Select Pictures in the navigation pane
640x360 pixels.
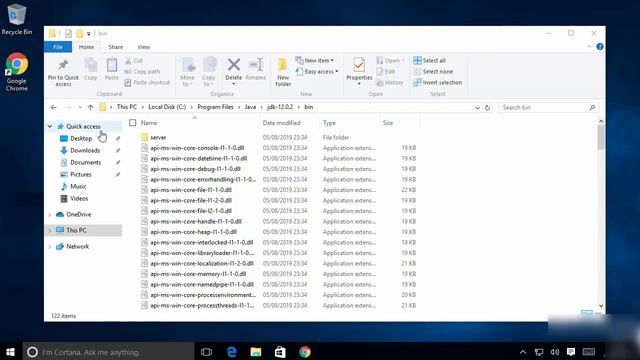pyautogui.click(x=81, y=174)
